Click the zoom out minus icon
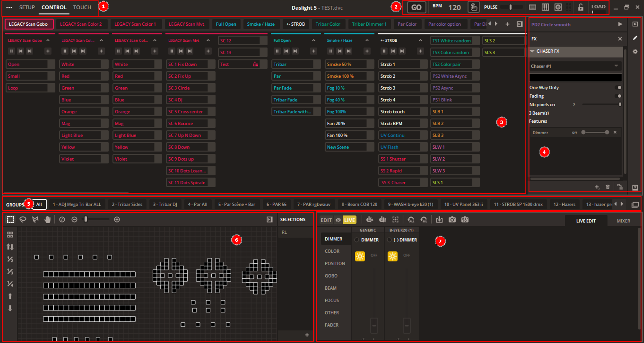644x343 pixels. point(74,220)
